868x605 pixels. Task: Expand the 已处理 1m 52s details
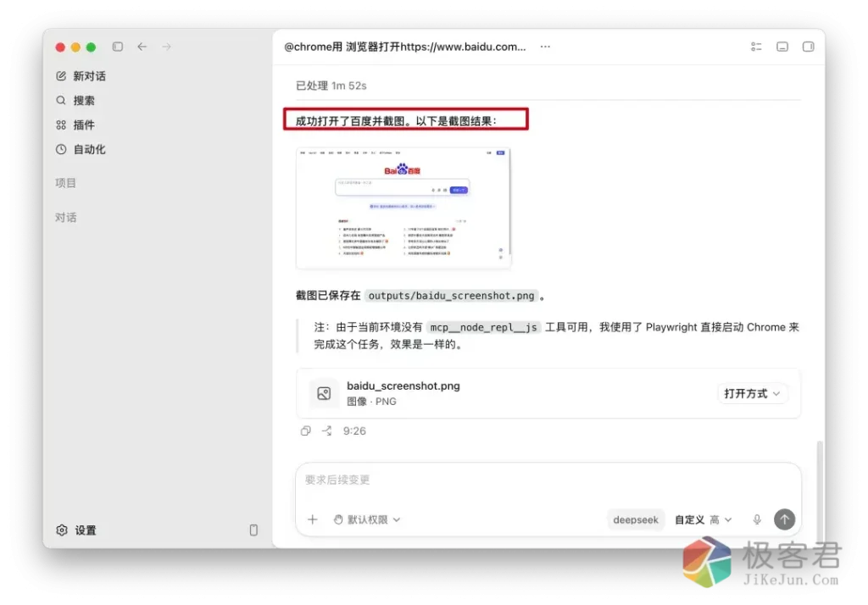pyautogui.click(x=331, y=86)
